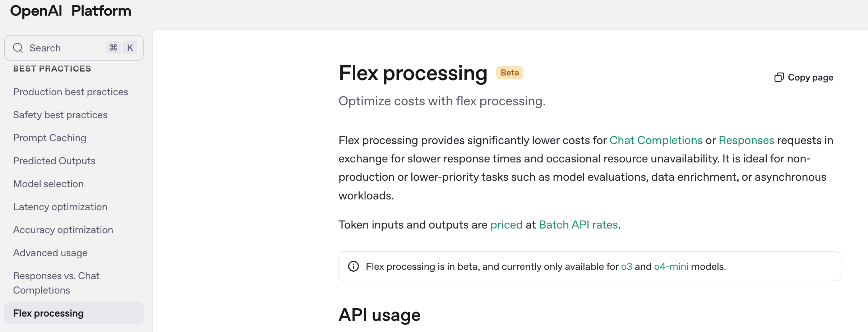
Task: Open Production best practices page
Action: tap(70, 92)
